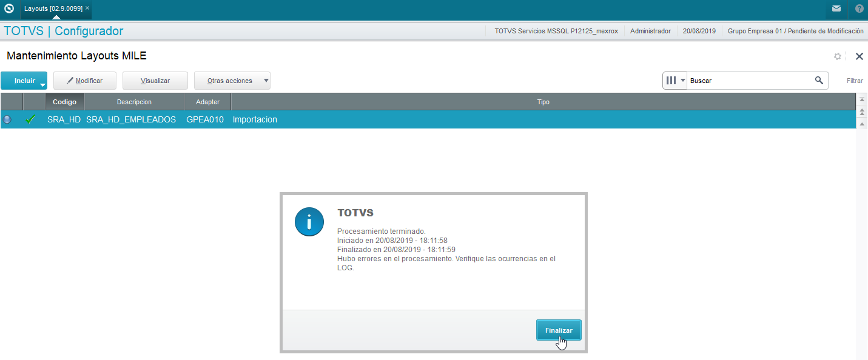
Task: Click the blue info icon in TOTVS dialog
Action: pos(309,222)
